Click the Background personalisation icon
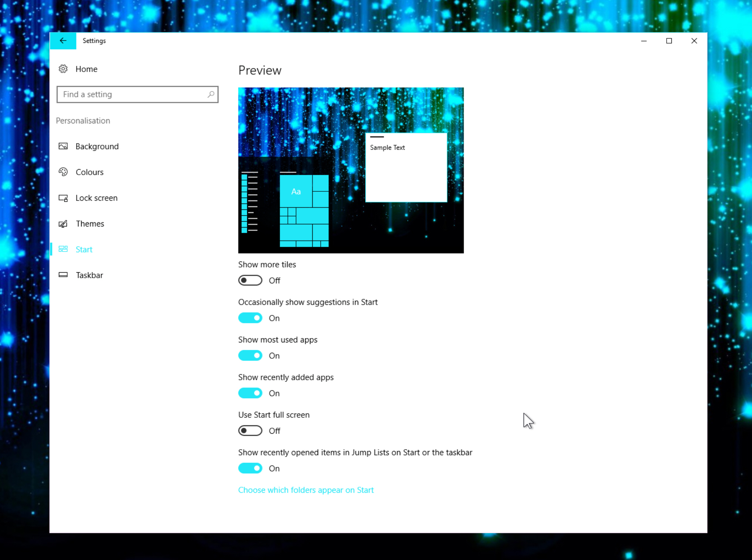Screen dimensions: 752x560 (x=64, y=146)
